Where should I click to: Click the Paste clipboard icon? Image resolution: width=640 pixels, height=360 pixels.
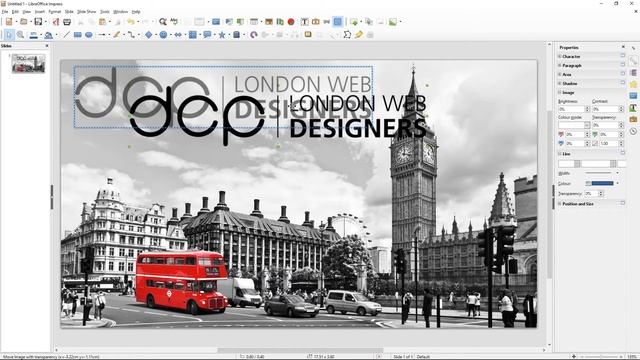tap(103, 22)
